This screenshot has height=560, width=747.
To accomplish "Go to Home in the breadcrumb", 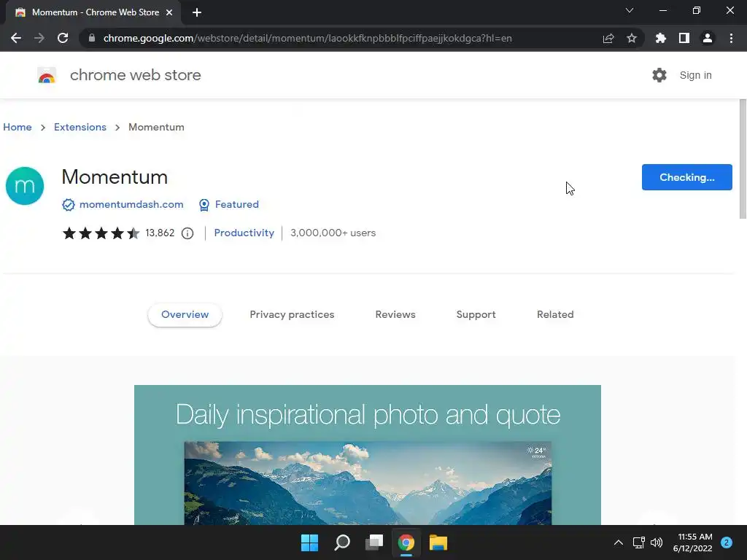I will [x=18, y=127].
